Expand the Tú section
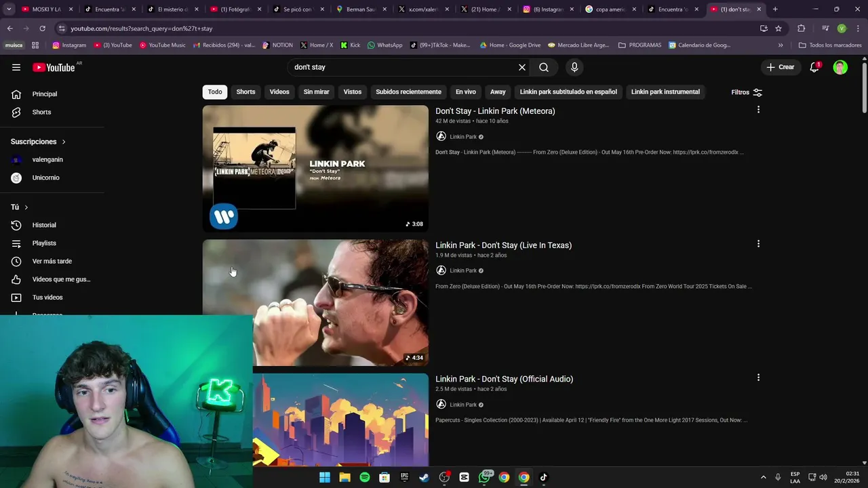Screen dimensions: 868x488 pos(20,207)
